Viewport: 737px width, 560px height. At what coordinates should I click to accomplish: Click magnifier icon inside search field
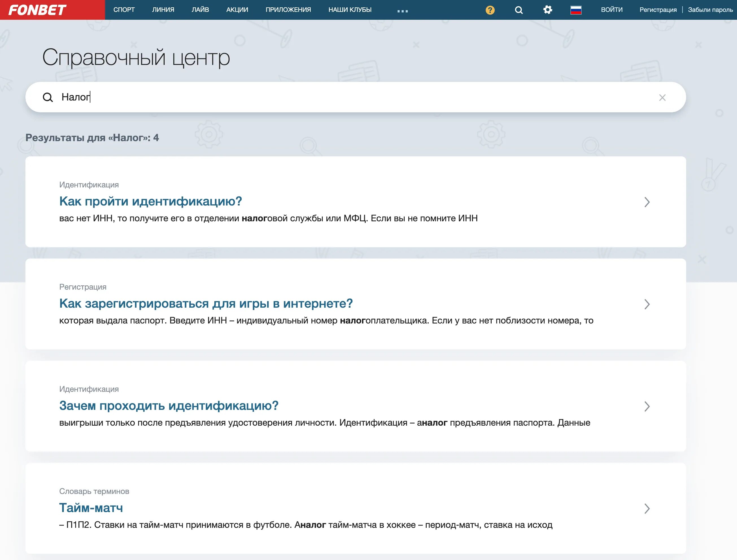click(48, 97)
